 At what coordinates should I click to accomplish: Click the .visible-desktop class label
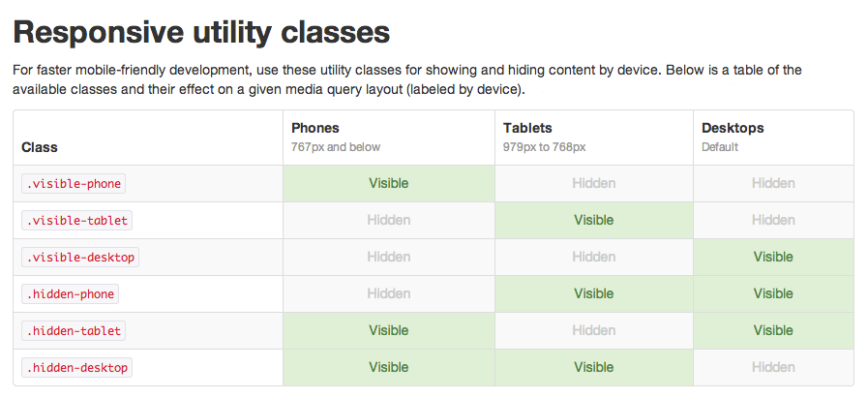tap(80, 257)
